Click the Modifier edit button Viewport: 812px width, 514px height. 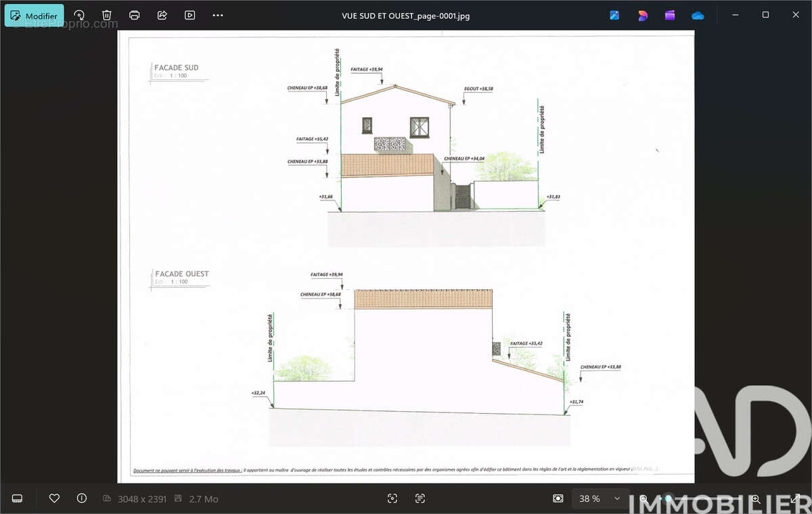35,16
